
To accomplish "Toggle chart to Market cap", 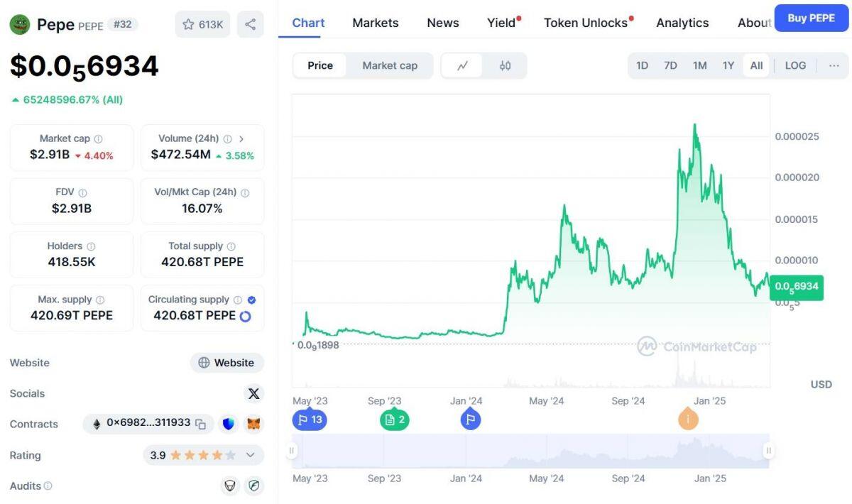I will click(x=390, y=65).
